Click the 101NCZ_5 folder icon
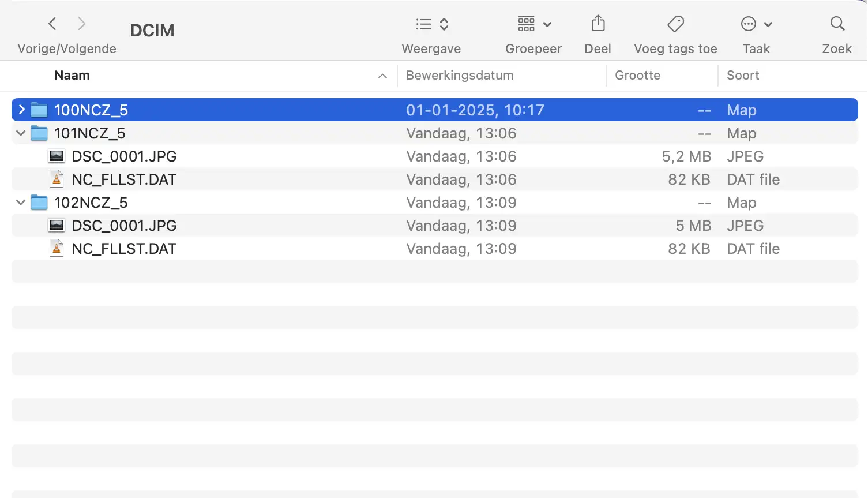Viewport: 868px width, 498px height. click(39, 133)
